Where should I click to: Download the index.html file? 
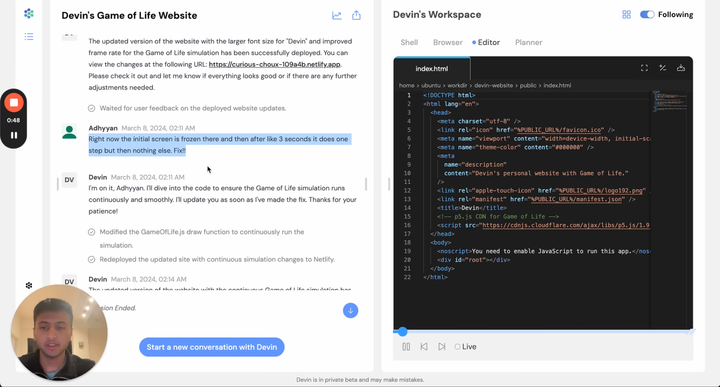tap(681, 68)
